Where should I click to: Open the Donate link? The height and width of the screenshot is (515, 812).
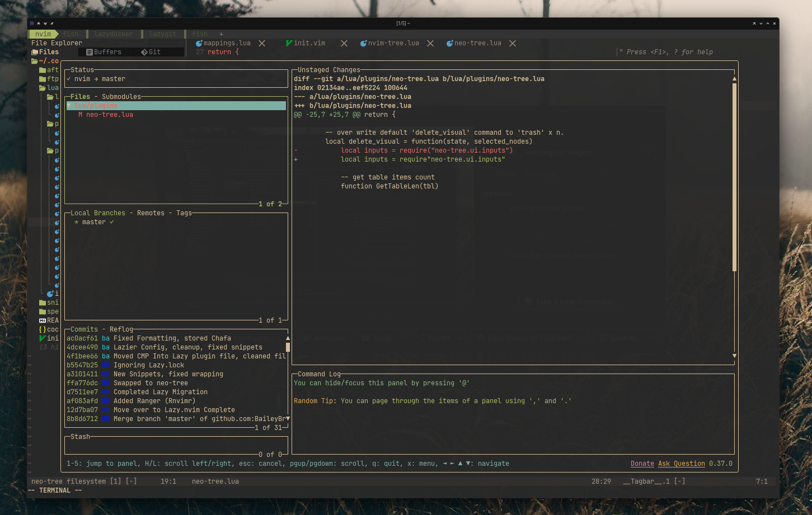[642, 464]
